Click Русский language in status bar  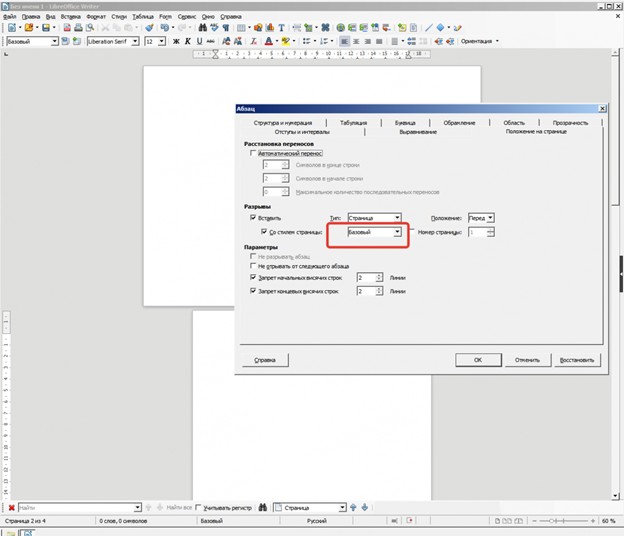(317, 520)
